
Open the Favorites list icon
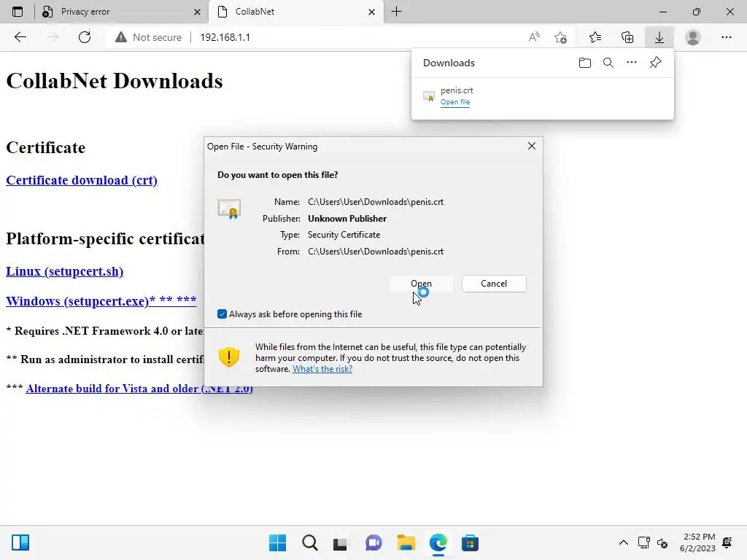point(595,37)
